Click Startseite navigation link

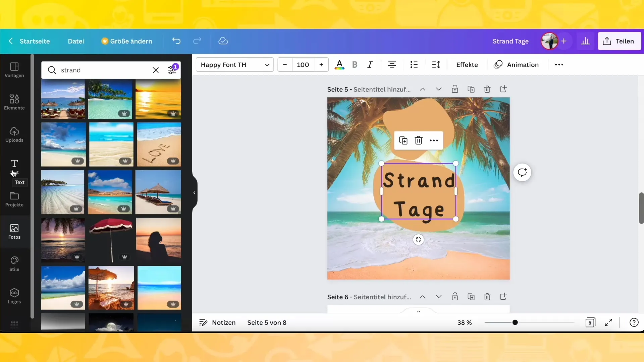35,41
